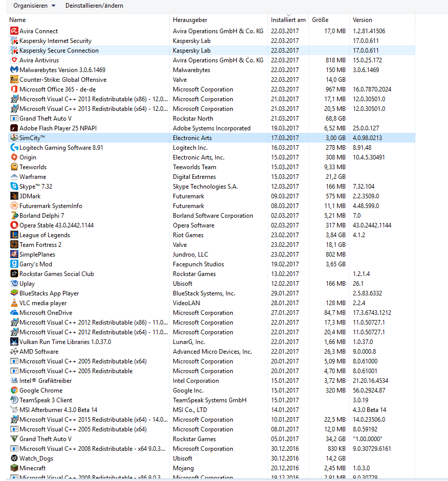This screenshot has height=481, width=448.
Task: Click the Minecraft block icon
Action: pos(14,468)
